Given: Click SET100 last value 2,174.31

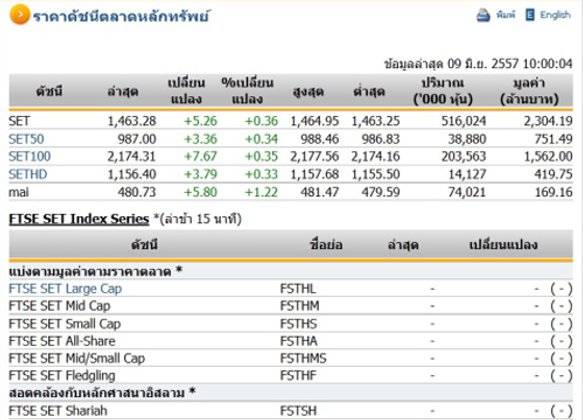Looking at the screenshot, I should click(132, 156).
